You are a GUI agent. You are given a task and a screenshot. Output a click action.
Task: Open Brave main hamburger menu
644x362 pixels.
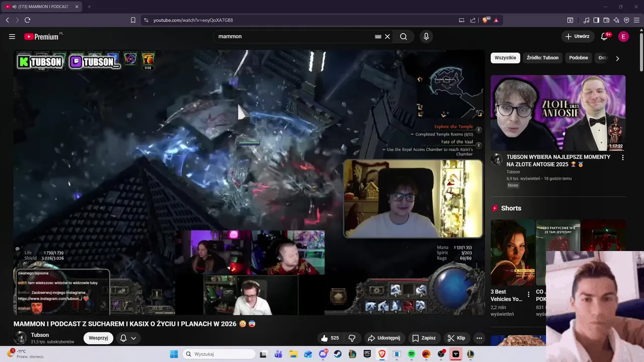[636, 20]
